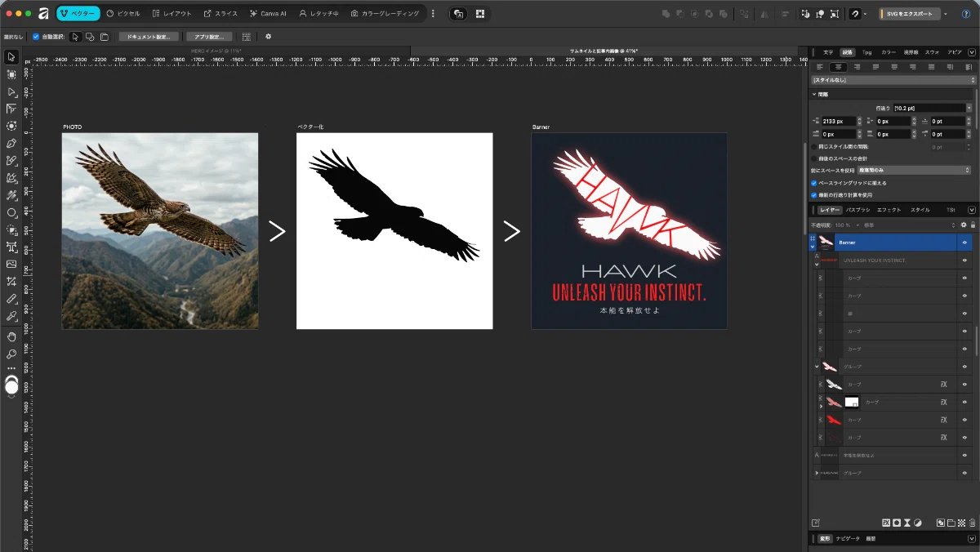Click the fx layer effects button at panel bottom
This screenshot has height=552, width=980.
(x=886, y=523)
